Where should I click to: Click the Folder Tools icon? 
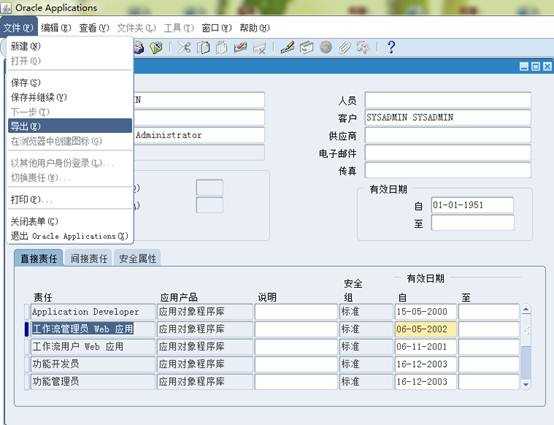pyautogui.click(x=363, y=47)
